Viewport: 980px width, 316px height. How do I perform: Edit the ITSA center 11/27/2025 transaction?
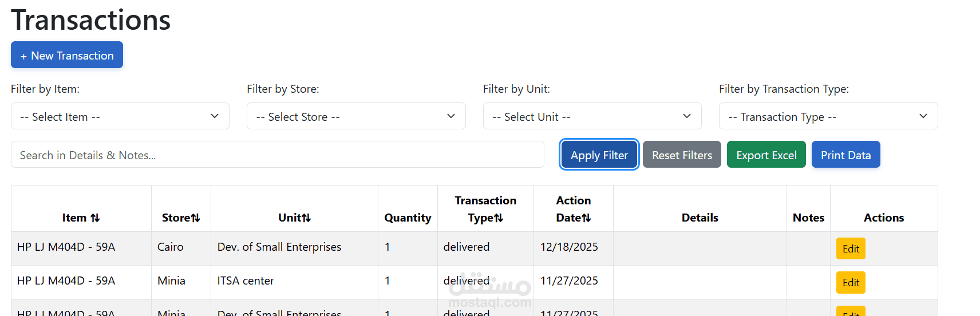(851, 283)
